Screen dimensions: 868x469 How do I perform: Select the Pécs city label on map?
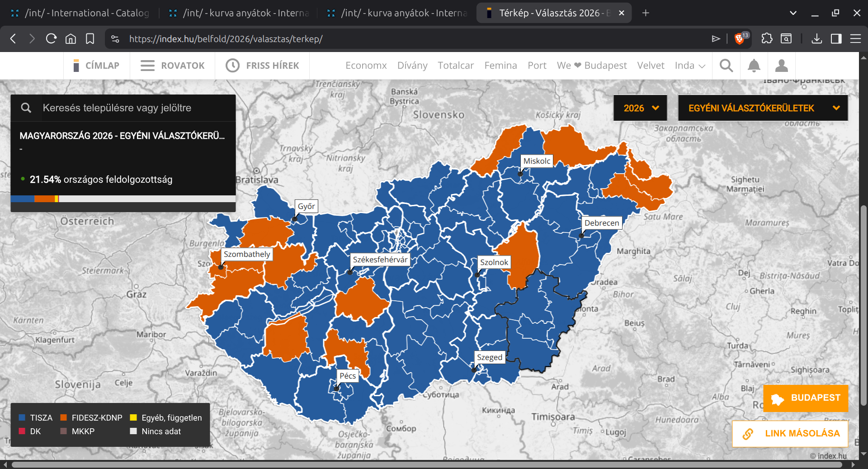pos(348,376)
